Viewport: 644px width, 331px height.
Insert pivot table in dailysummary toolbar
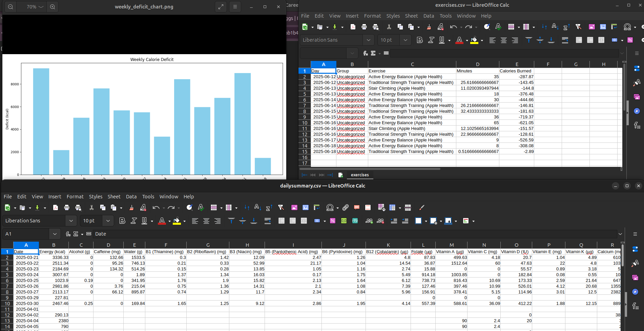click(x=317, y=207)
